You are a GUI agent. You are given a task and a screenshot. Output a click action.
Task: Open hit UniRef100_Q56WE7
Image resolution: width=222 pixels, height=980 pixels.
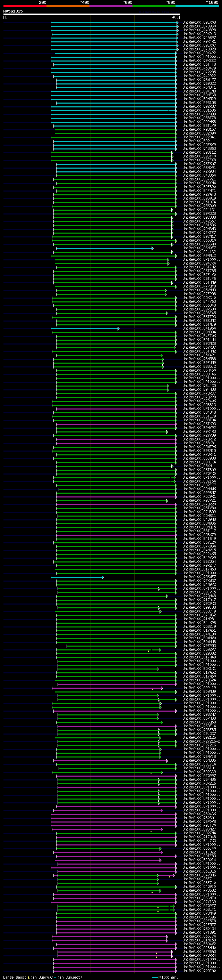pos(199,577)
